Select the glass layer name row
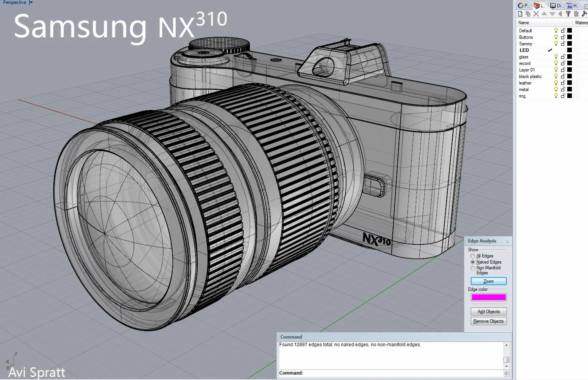The height and width of the screenshot is (380, 588). point(523,57)
